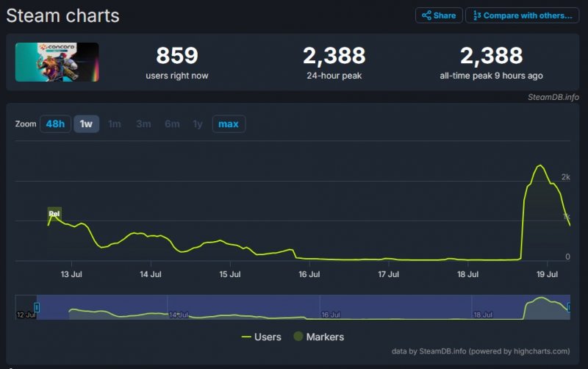The height and width of the screenshot is (369, 588).
Task: Click the 12 Jul label in navigator
Action: [26, 315]
